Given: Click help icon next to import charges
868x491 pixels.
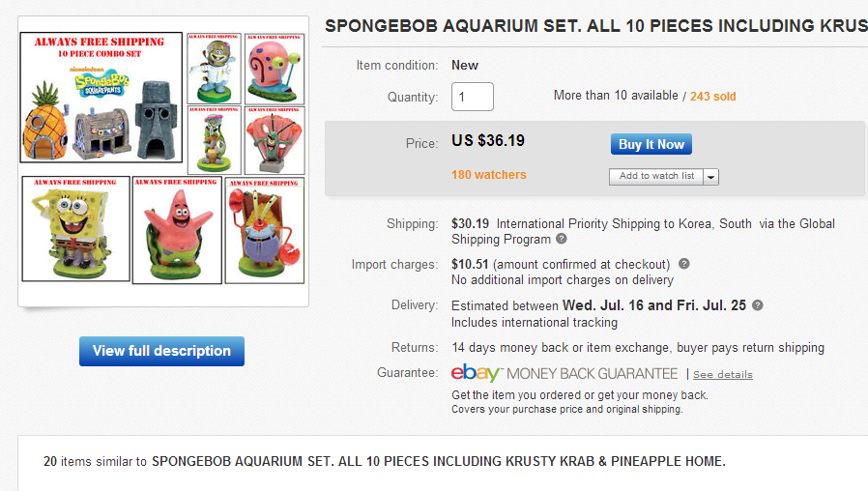Looking at the screenshot, I should 684,264.
